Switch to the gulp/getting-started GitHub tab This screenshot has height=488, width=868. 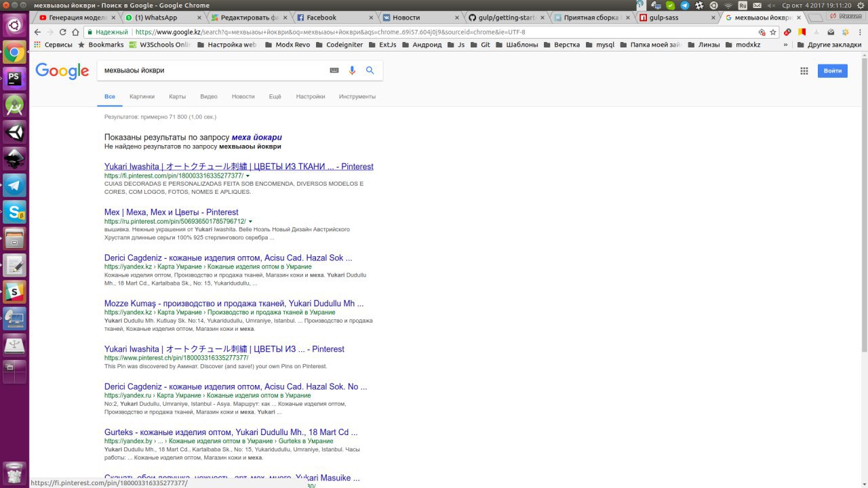[x=507, y=18]
